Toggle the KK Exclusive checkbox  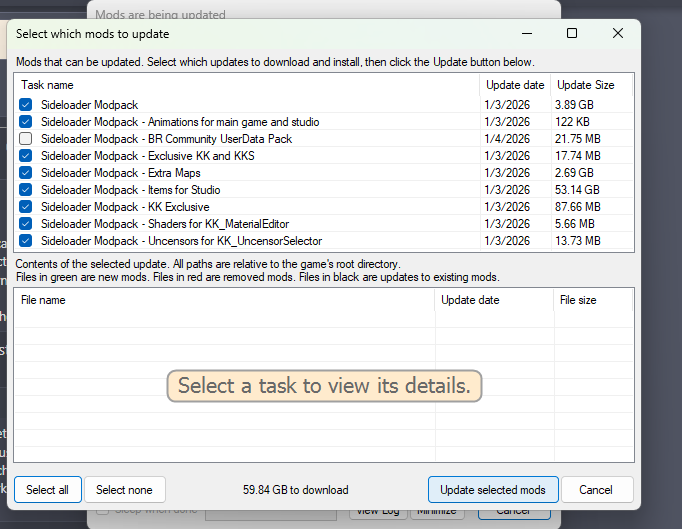(25, 207)
